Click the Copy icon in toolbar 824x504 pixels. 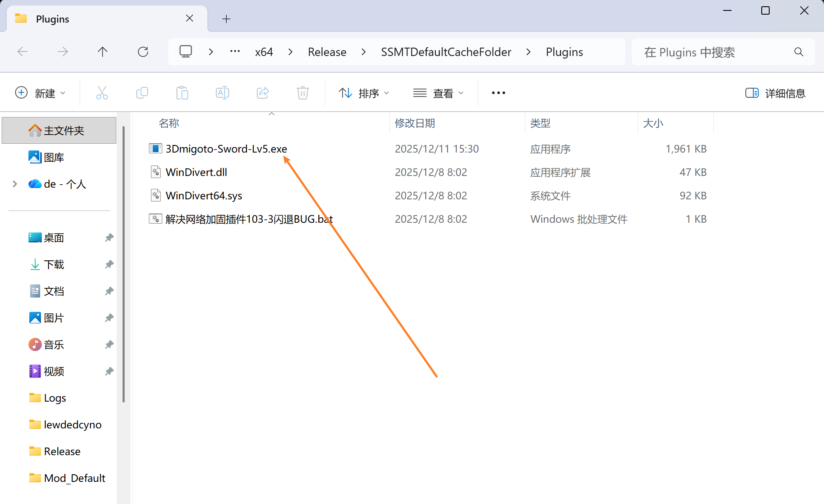coord(142,93)
